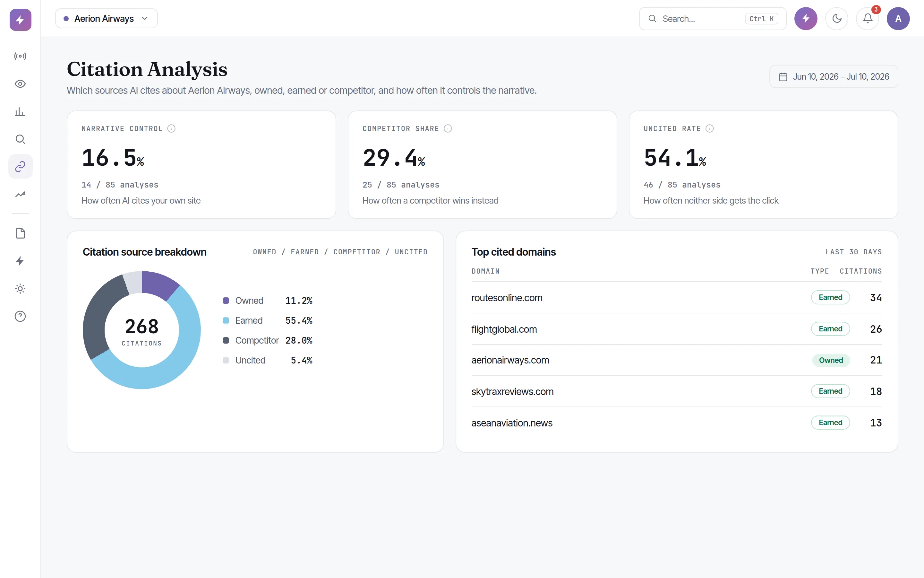Click the Earned badge for routesonline.com
The width and height of the screenshot is (924, 578).
(x=830, y=297)
